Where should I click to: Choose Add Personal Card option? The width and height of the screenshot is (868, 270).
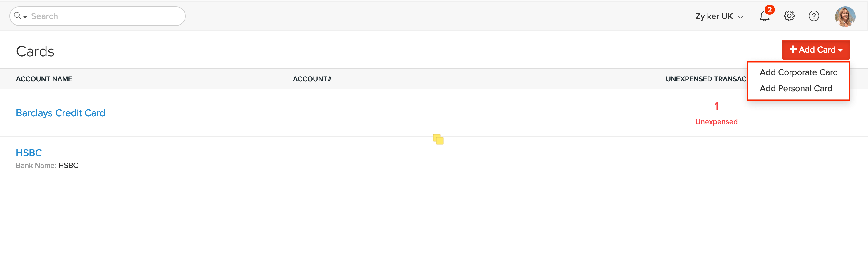click(x=795, y=89)
